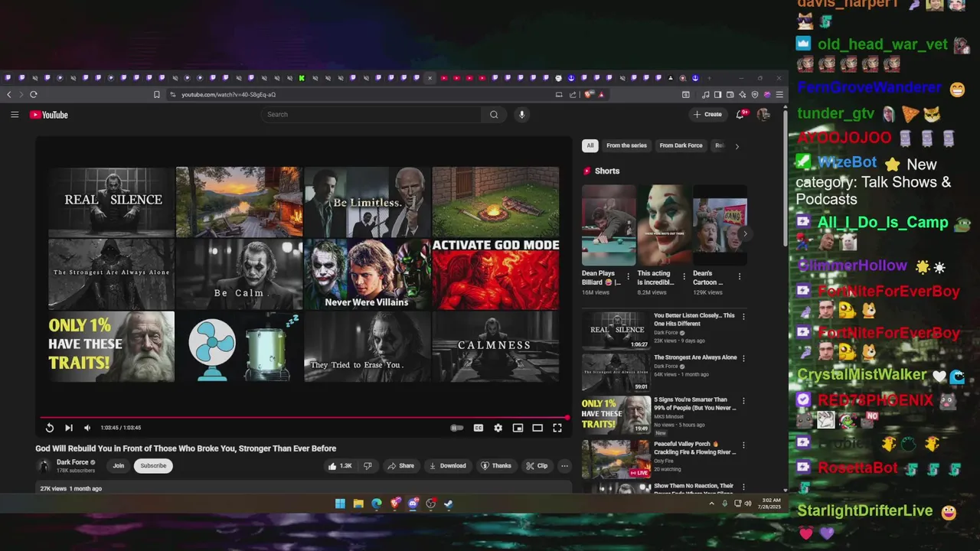The image size is (980, 551).
Task: Open the Dark Force channel name link
Action: (73, 462)
